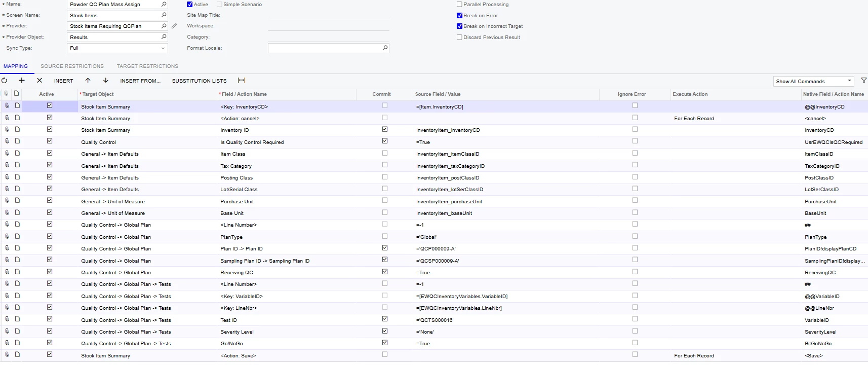
Task: Click the Insert From button
Action: (x=140, y=81)
